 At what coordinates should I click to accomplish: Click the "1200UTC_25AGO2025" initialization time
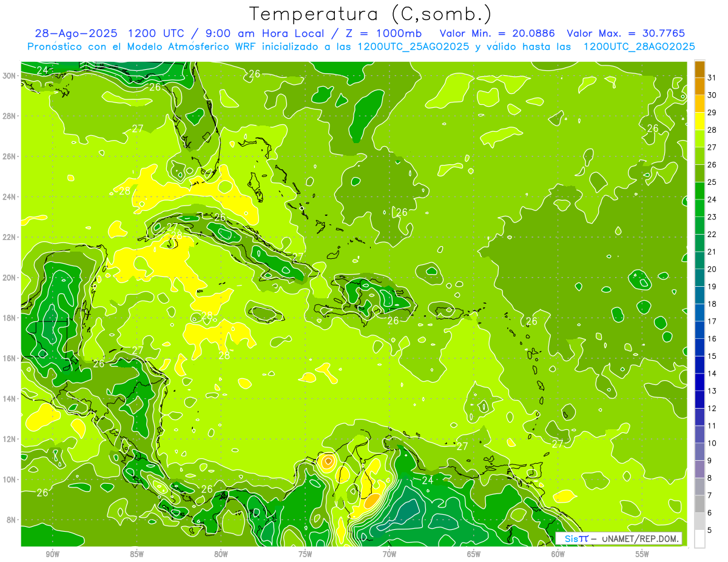coord(413,47)
